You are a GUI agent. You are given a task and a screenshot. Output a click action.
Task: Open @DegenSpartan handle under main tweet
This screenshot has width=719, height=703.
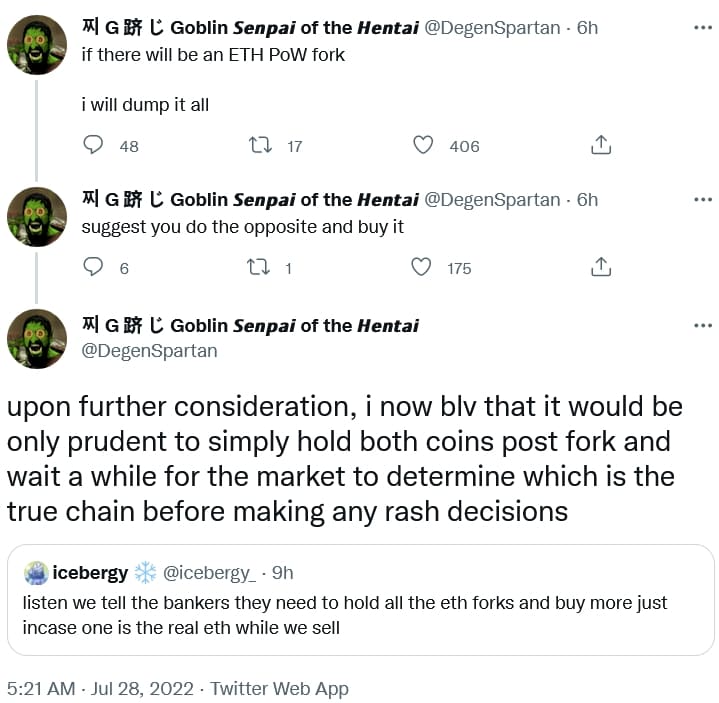coord(149,351)
